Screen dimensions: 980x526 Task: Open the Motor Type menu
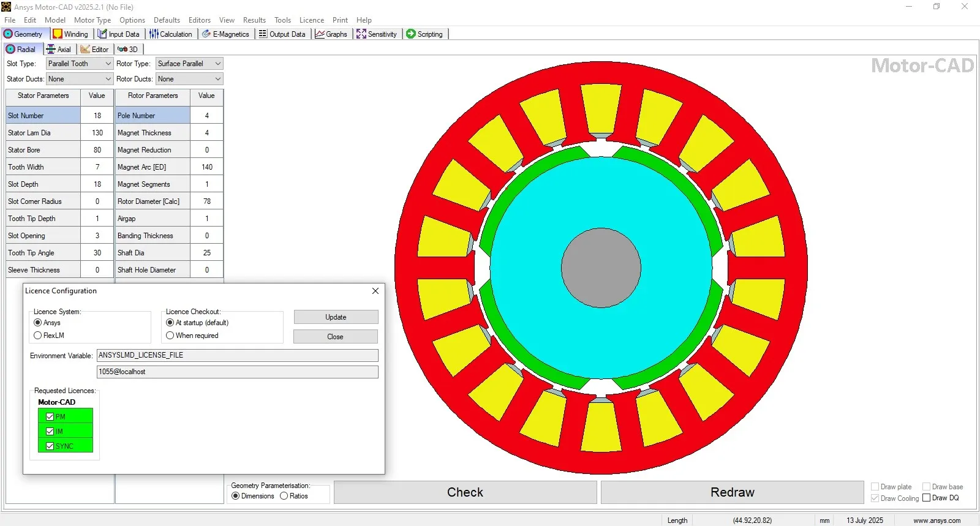pos(92,20)
